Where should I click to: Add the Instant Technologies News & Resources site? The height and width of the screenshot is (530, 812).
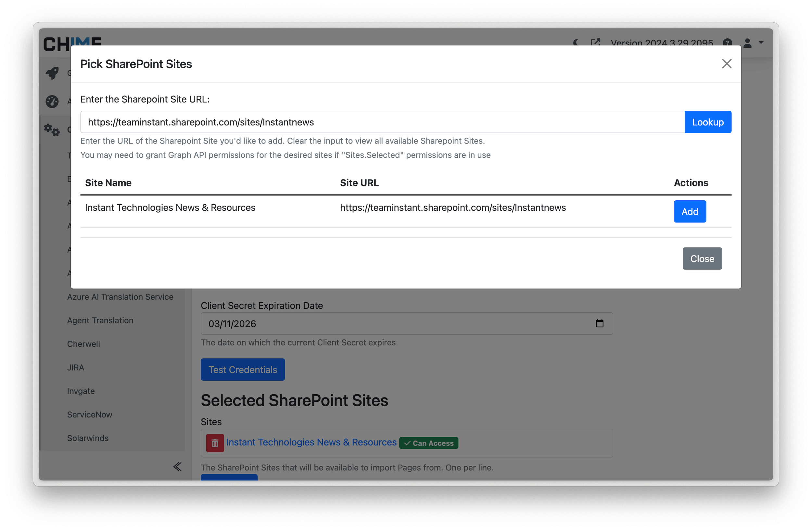click(x=690, y=211)
